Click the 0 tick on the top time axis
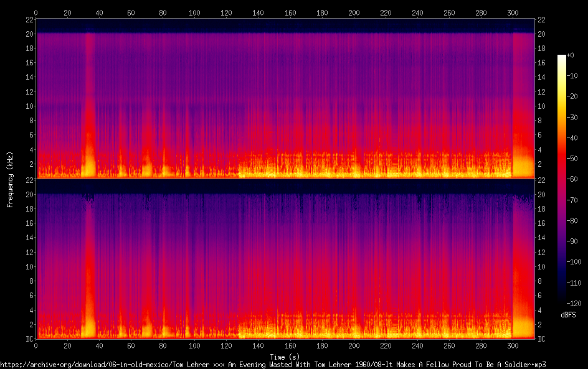 (36, 12)
